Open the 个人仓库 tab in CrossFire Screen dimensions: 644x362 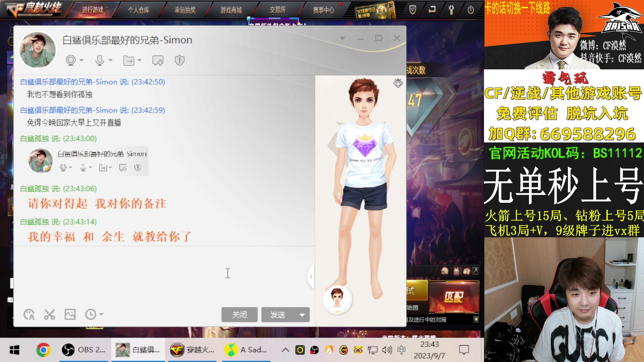click(139, 10)
